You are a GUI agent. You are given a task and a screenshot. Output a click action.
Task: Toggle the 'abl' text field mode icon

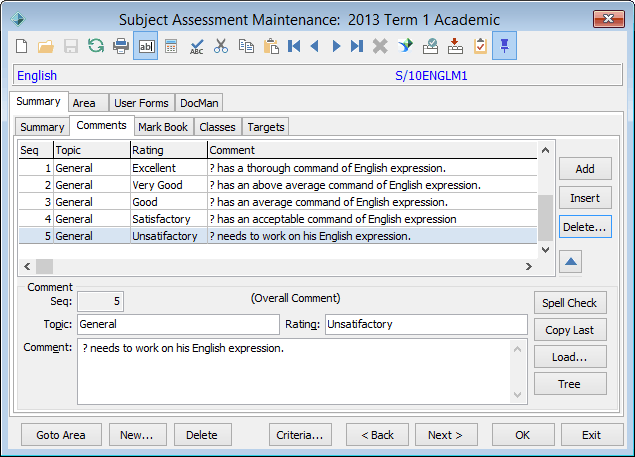146,46
